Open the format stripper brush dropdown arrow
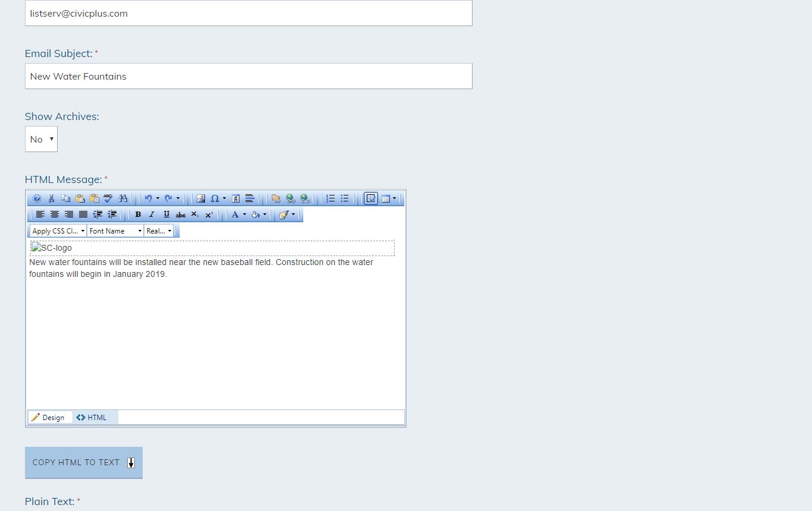 [x=293, y=215]
